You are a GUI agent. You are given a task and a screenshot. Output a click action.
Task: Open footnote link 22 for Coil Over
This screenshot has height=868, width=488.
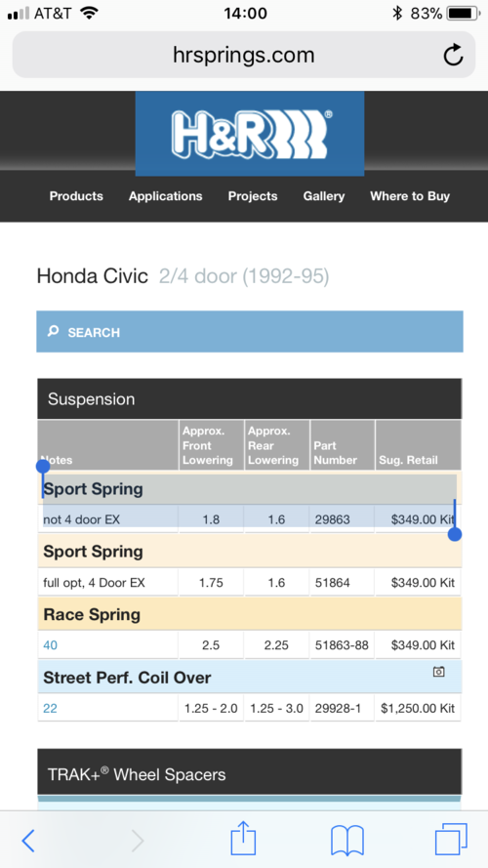[x=51, y=708]
